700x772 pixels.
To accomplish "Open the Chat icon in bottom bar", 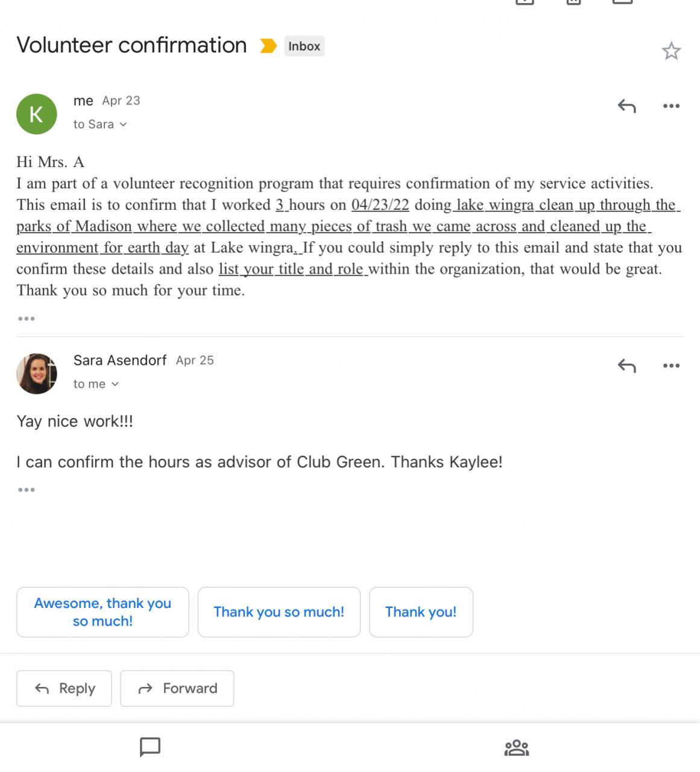I will [150, 747].
